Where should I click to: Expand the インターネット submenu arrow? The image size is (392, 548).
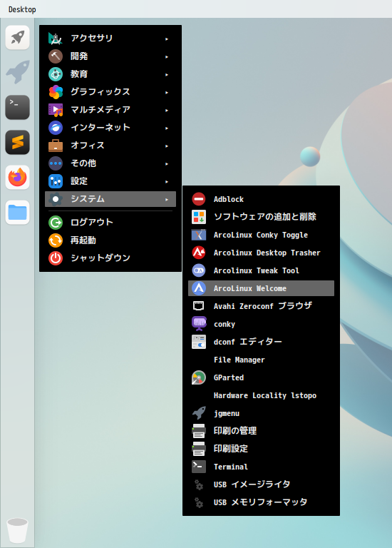[167, 128]
